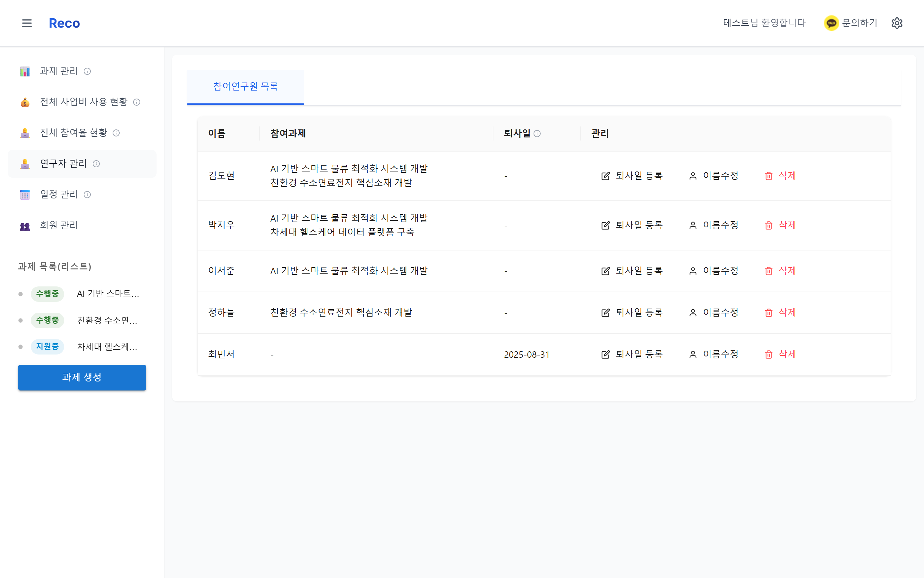Click trash icon in 이서준 row
Screen dimensions: 924x578
(x=769, y=271)
